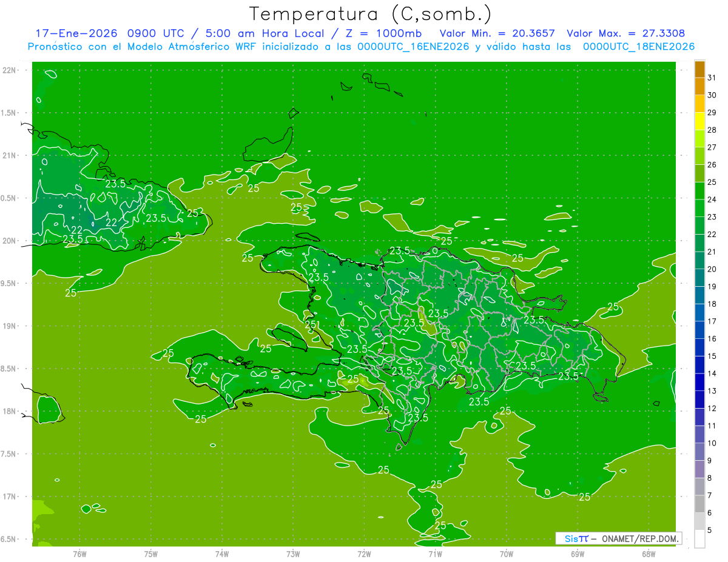Select 'Valor Min. = 20.3657' text

(497, 33)
